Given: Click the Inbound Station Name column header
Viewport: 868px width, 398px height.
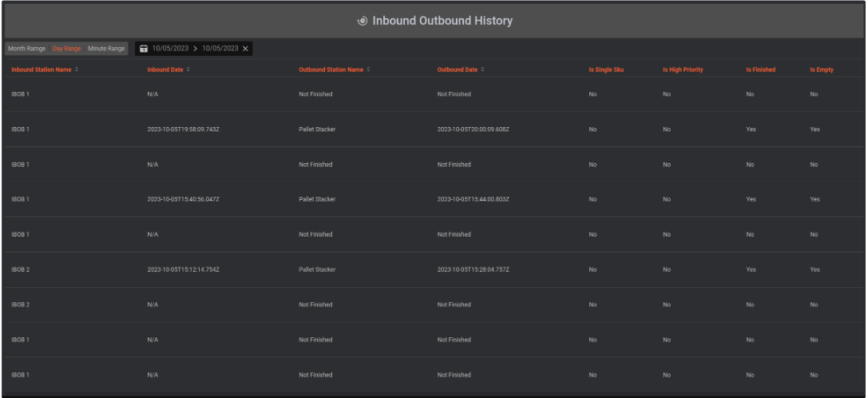Looking at the screenshot, I should click(x=42, y=70).
